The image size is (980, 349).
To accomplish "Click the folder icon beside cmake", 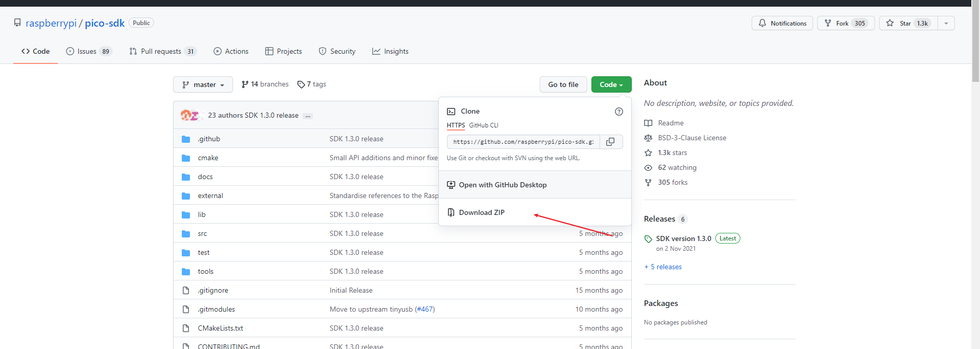I will 186,158.
